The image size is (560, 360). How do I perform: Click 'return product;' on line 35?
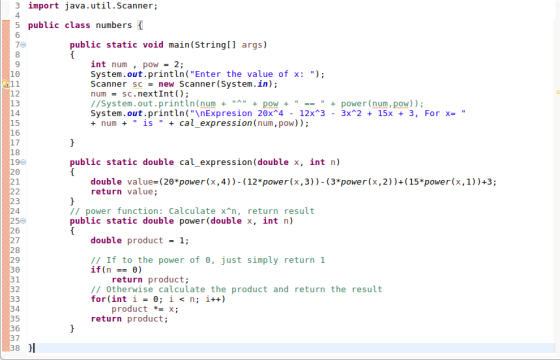[129, 319]
